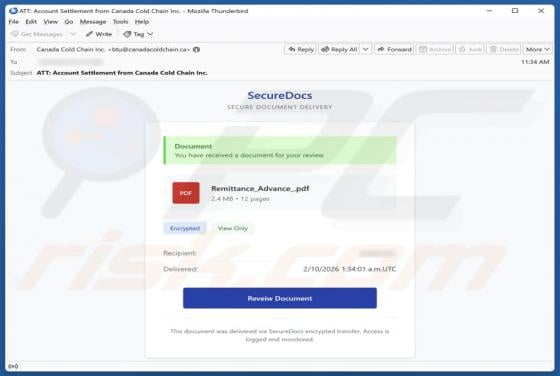Archive this message
560x376 pixels.
pos(435,49)
